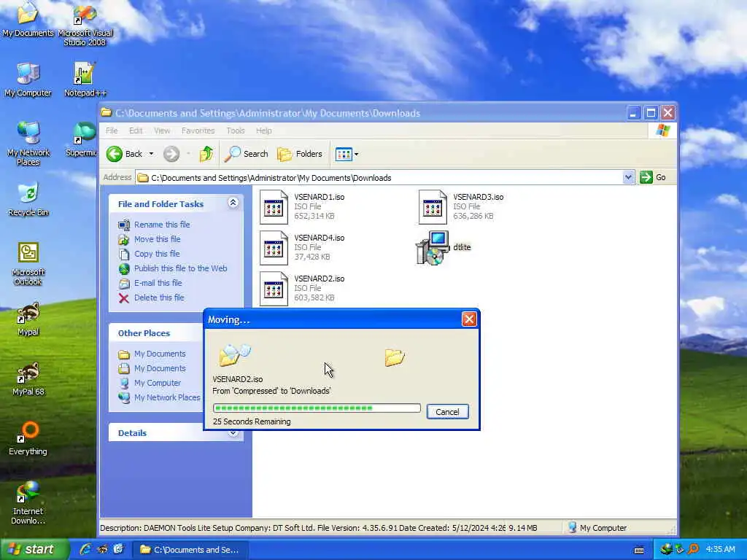
Task: Close the Moving dialog
Action: click(469, 319)
